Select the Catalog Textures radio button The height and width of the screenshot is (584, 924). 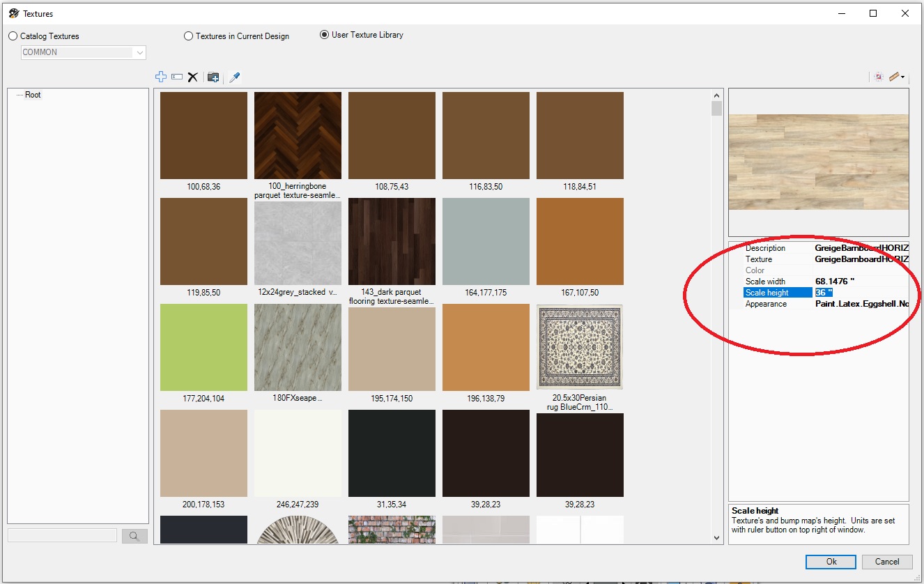tap(13, 36)
